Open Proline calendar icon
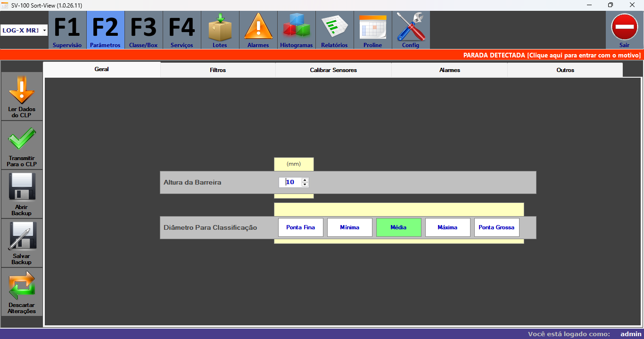Image resolution: width=644 pixels, height=339 pixels. [x=372, y=30]
